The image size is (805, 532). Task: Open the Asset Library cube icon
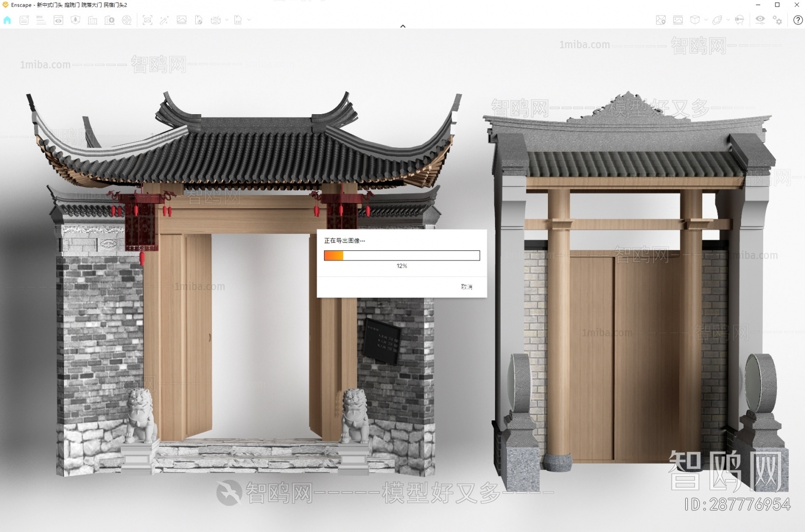[x=695, y=20]
